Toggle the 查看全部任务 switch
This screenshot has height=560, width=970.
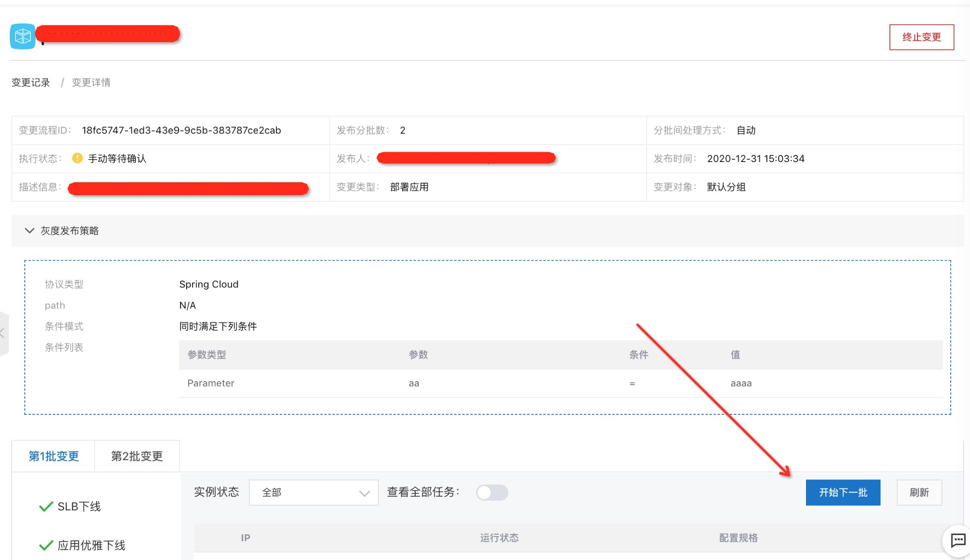point(492,493)
